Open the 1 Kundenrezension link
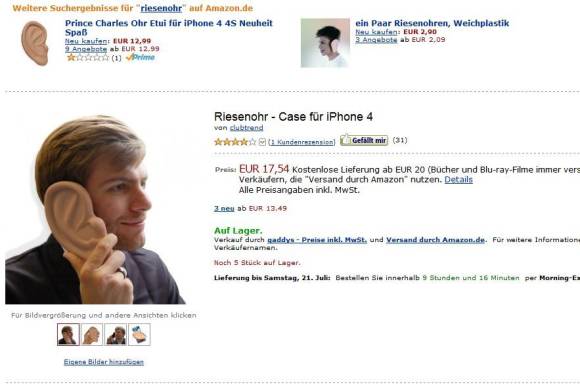 tap(301, 142)
